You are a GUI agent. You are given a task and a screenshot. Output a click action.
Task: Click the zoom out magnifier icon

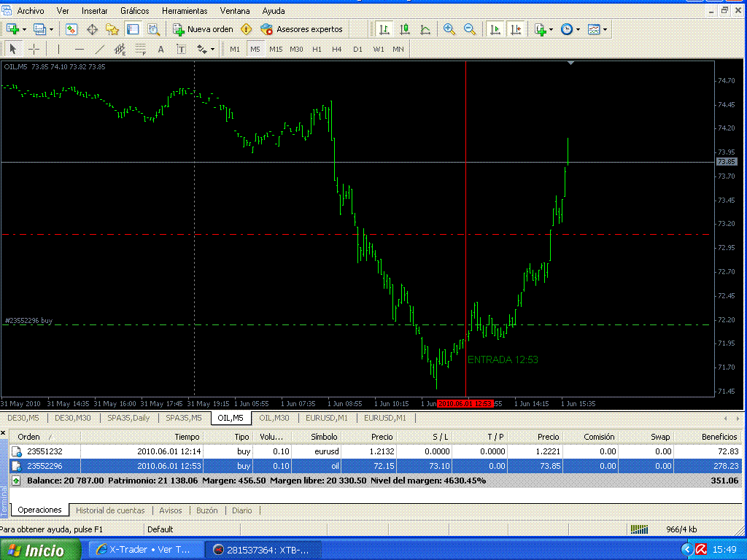pos(470,29)
